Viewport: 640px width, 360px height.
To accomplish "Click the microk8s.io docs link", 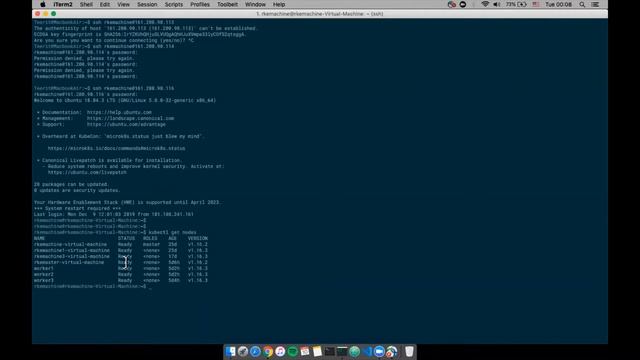I will click(116, 148).
